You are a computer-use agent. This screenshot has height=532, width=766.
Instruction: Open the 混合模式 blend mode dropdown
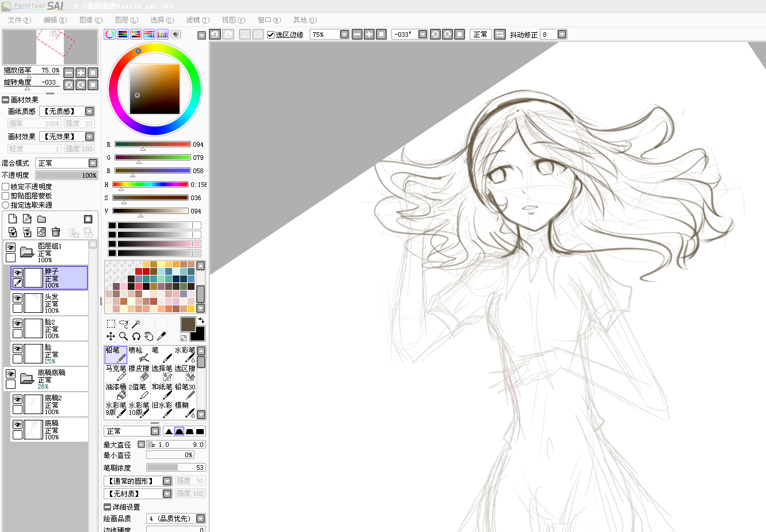coord(93,163)
